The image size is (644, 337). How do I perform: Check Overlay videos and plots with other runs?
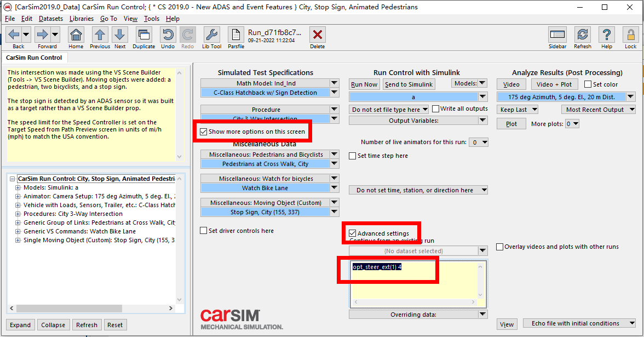[x=500, y=247]
